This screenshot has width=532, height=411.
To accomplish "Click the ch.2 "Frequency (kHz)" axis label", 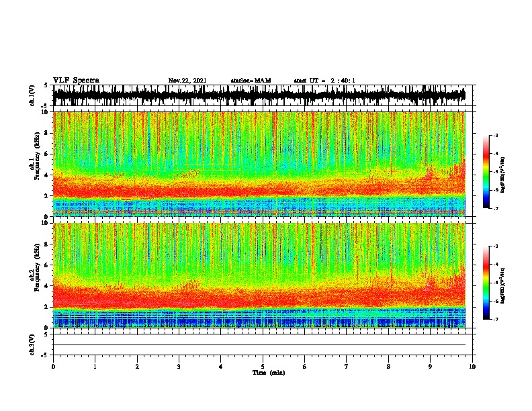I will [37, 267].
